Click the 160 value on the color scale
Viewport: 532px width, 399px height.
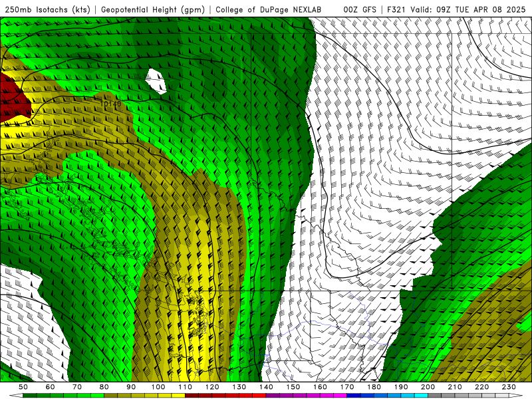click(x=320, y=387)
